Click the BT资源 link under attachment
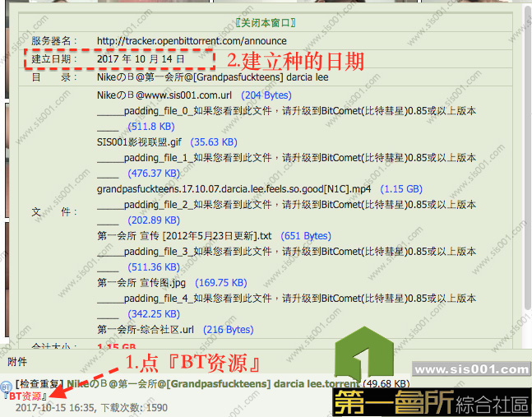The width and height of the screenshot is (532, 417). tap(25, 396)
